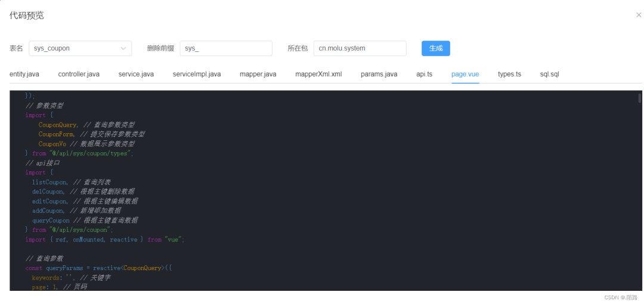Click the 生成 button
Image resolution: width=644 pixels, height=304 pixels.
[436, 48]
